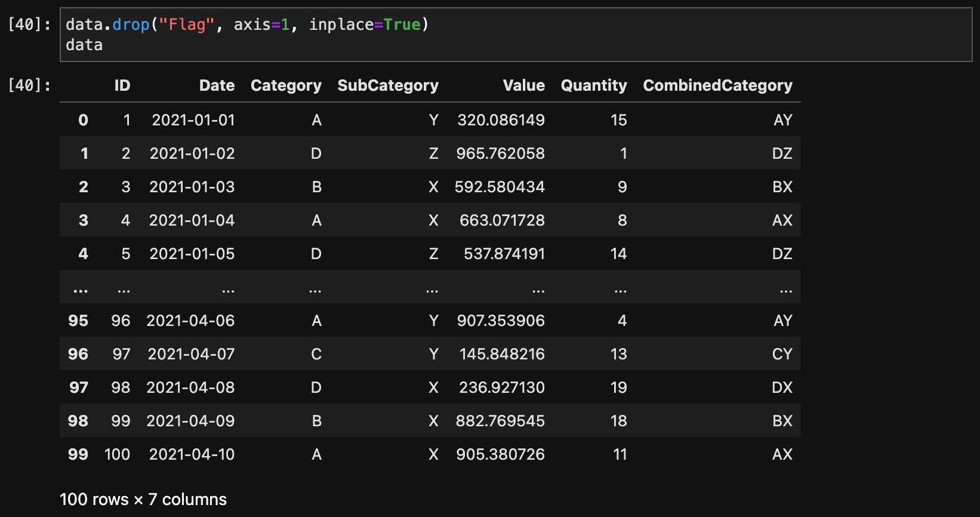The image size is (980, 517).
Task: Click value 663.071728
Action: [x=502, y=220]
